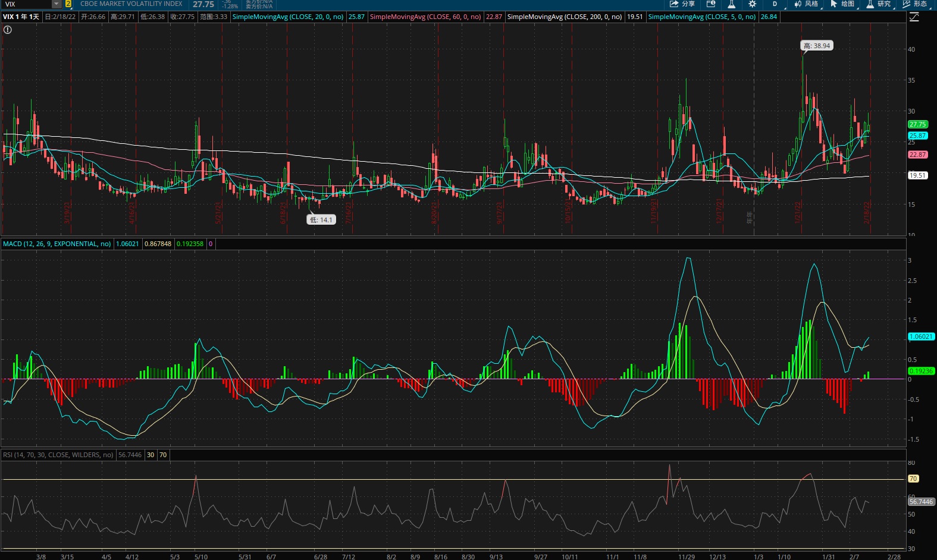Screen dimensions: 937x560
Task: Open the D aggregation period dropdown
Action: (775, 4)
